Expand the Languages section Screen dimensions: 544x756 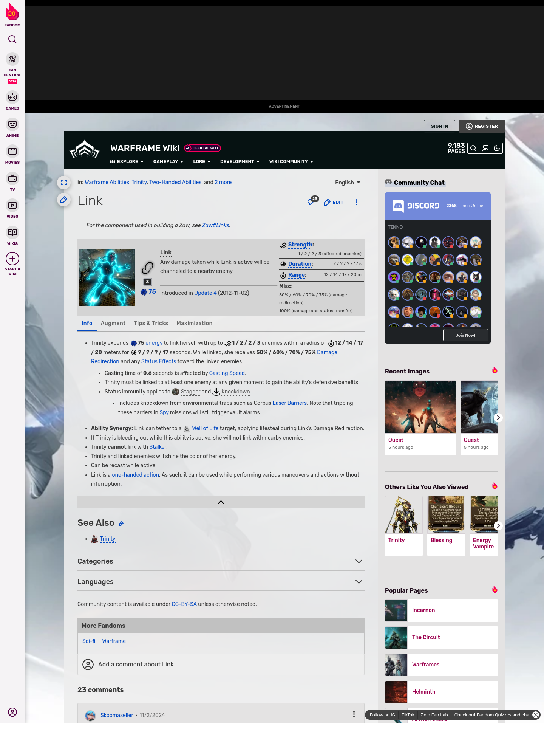pyautogui.click(x=359, y=582)
